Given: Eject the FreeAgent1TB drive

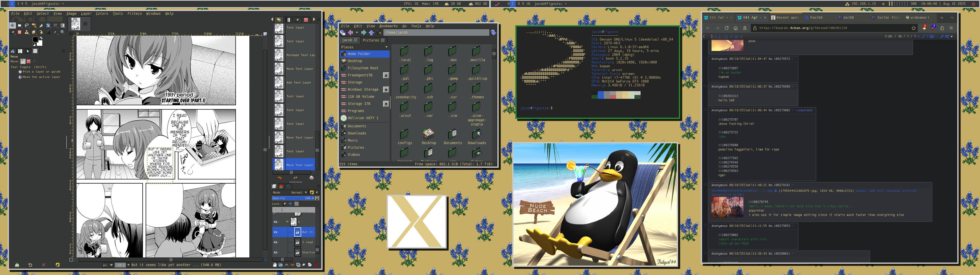Looking at the screenshot, I should [386, 75].
